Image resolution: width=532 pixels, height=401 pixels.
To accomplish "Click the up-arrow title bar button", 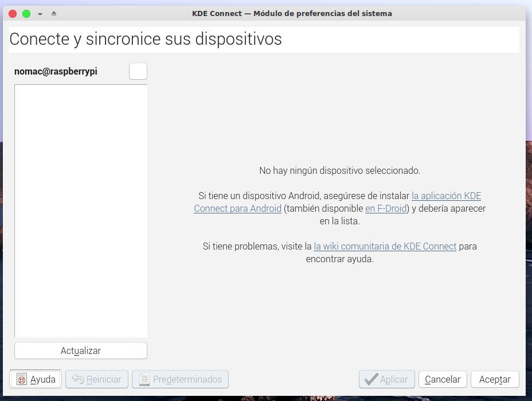I will 54,14.
